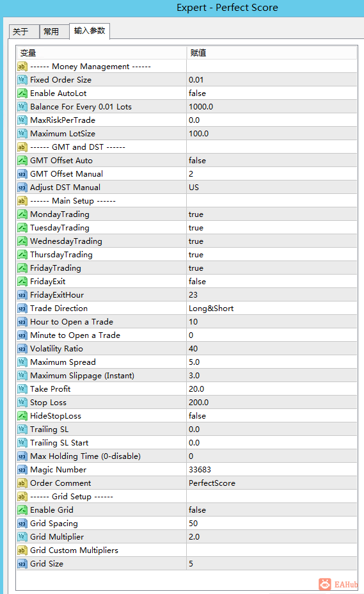
Task: Click the Money Management section string icon
Action: (22, 67)
